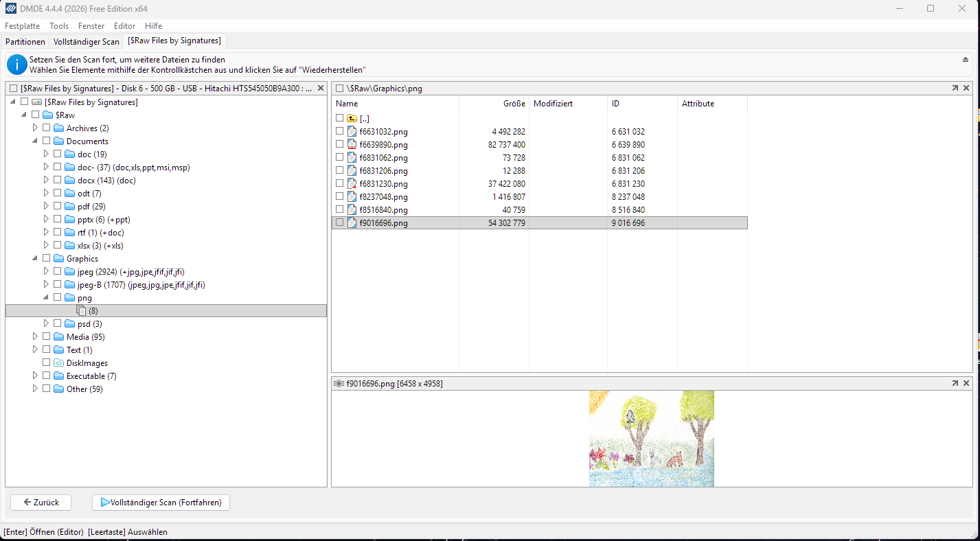Maximize the preview panel

[x=955, y=383]
